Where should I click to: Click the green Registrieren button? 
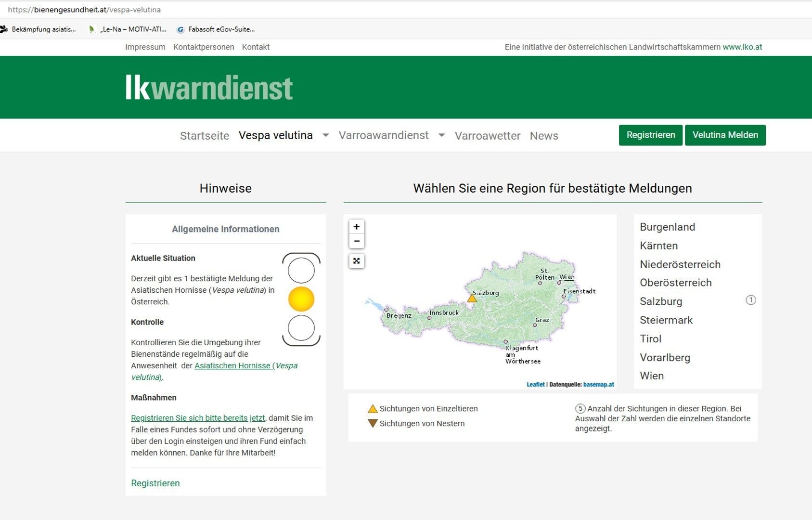pyautogui.click(x=650, y=135)
